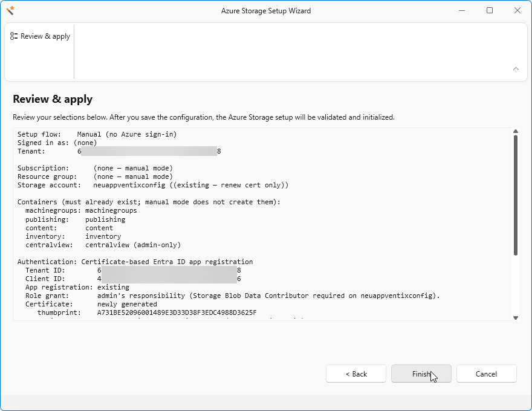Viewport: 532px width, 411px height.
Task: Click the Tenant ID line under Authentication
Action: tap(133, 270)
